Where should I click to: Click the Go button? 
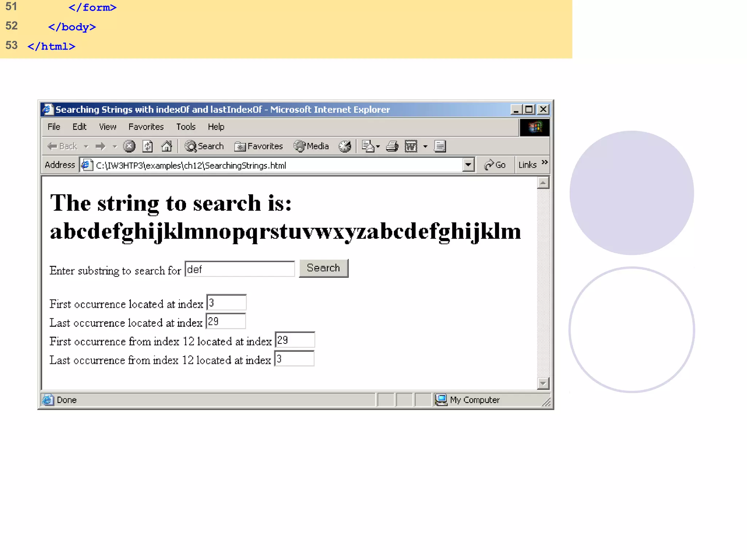pyautogui.click(x=495, y=165)
